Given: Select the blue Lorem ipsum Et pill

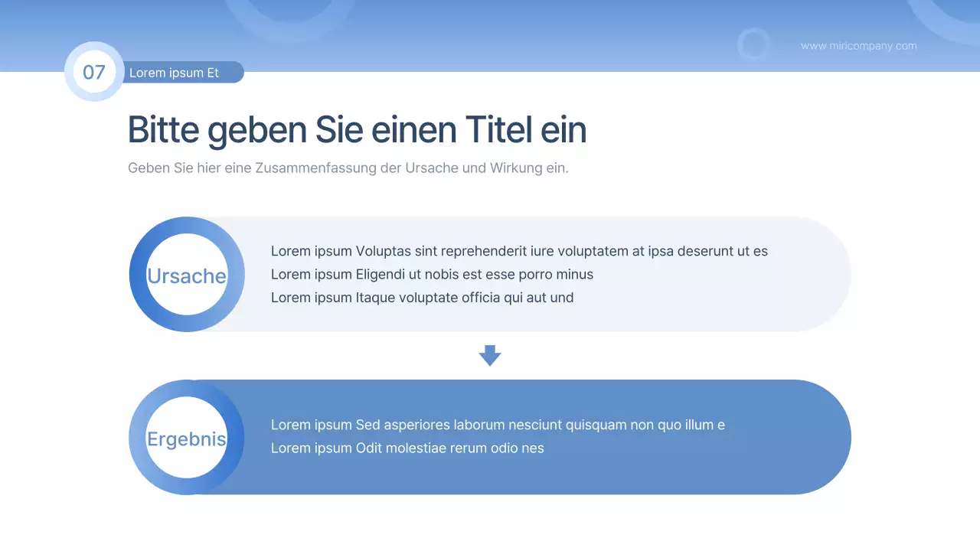Looking at the screenshot, I should click(184, 72).
